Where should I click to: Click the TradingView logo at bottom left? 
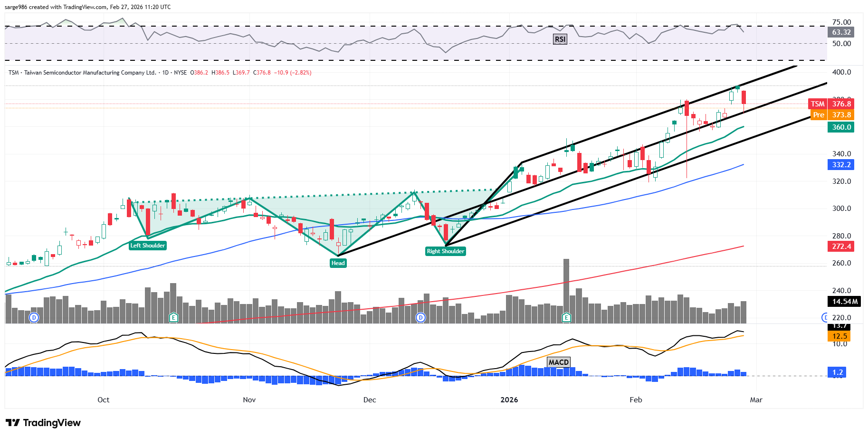point(43,423)
